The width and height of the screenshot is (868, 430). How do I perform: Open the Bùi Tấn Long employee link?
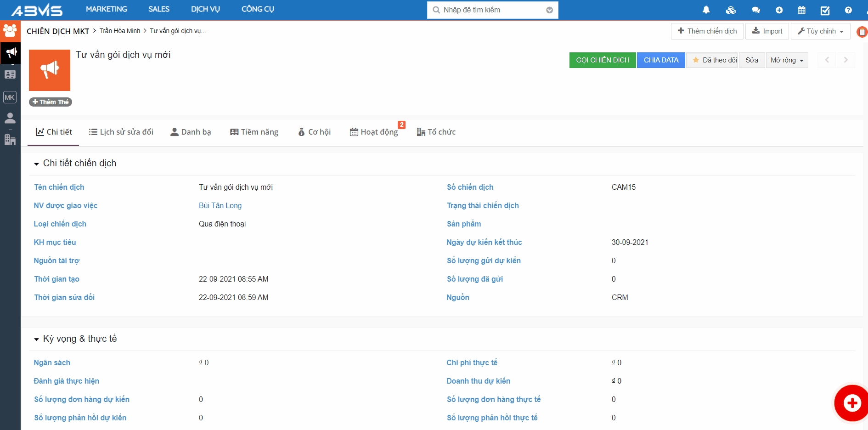point(220,206)
